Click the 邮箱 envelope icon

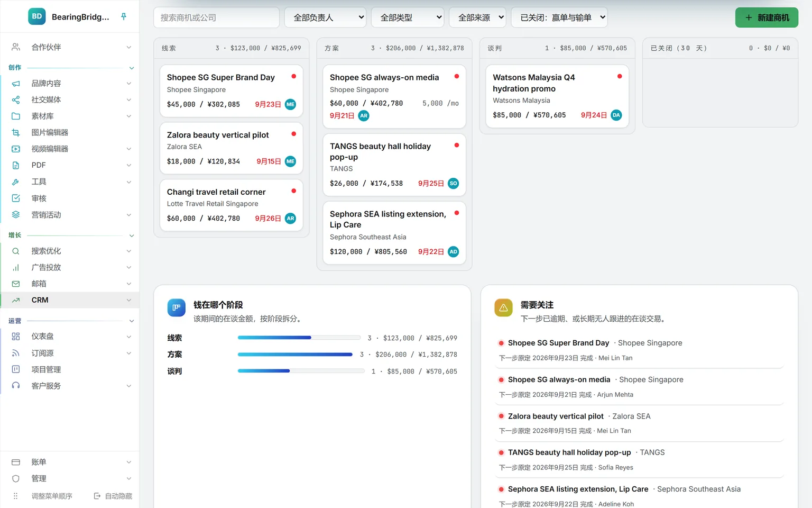[16, 284]
